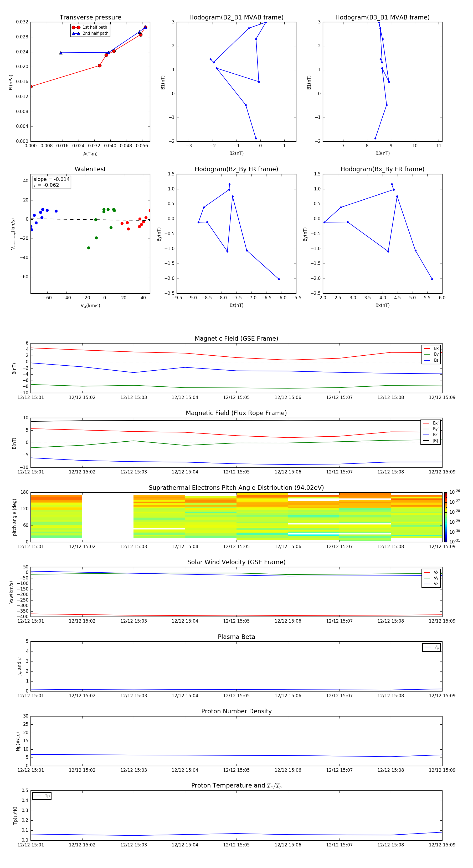Image resolution: width=473 pixels, height=868 pixels.
Task: Click the white data gap in pitch angle spectrogram
Action: (x=108, y=517)
